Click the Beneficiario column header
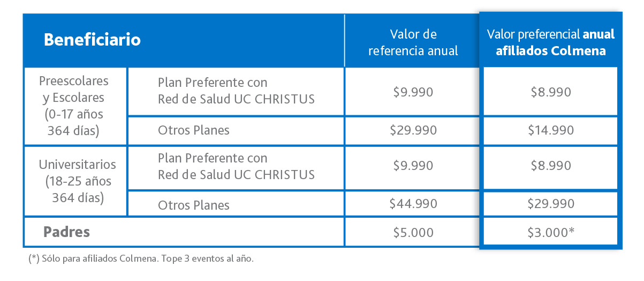This screenshot has width=644, height=281. coord(92,40)
